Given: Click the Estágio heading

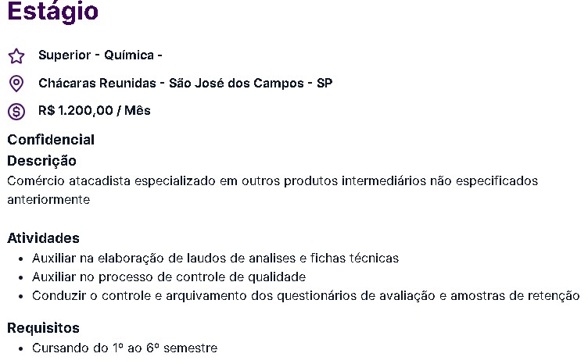Looking at the screenshot, I should 53,11.
